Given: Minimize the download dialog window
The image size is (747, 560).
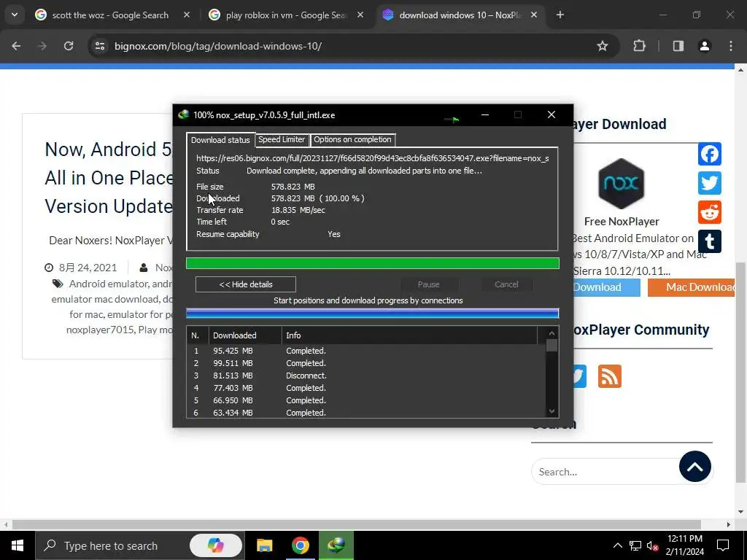Looking at the screenshot, I should pyautogui.click(x=485, y=114).
